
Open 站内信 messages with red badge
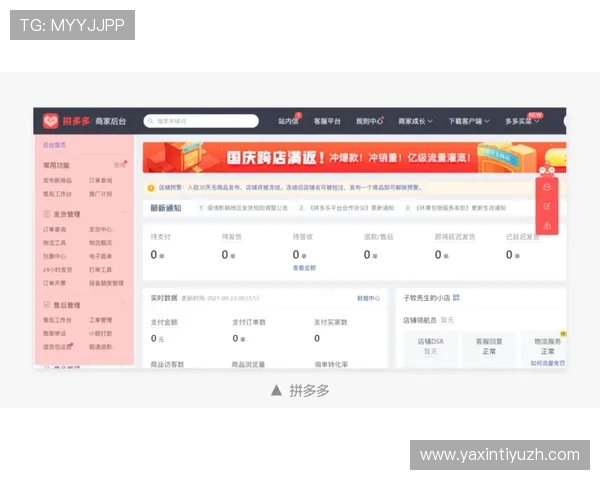(289, 121)
